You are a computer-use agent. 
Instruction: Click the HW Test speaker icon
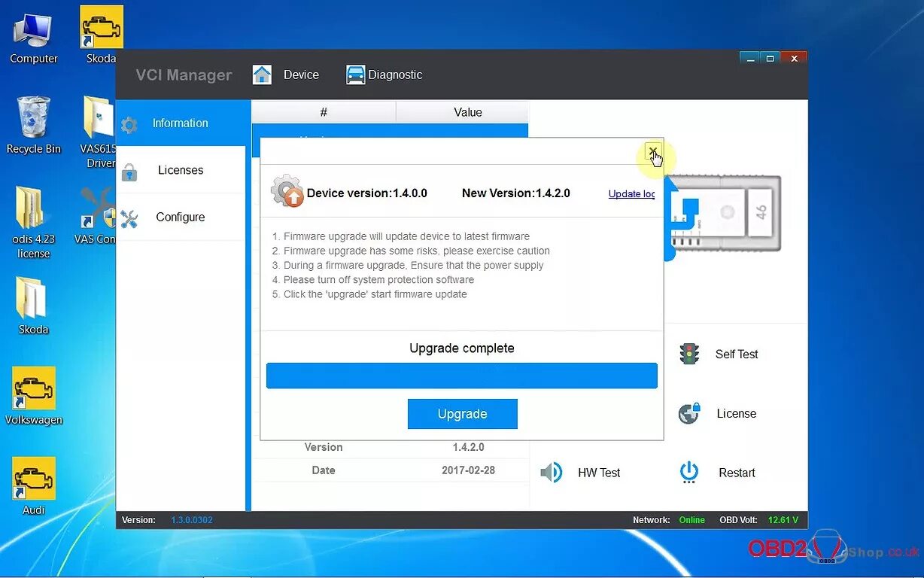(x=552, y=473)
